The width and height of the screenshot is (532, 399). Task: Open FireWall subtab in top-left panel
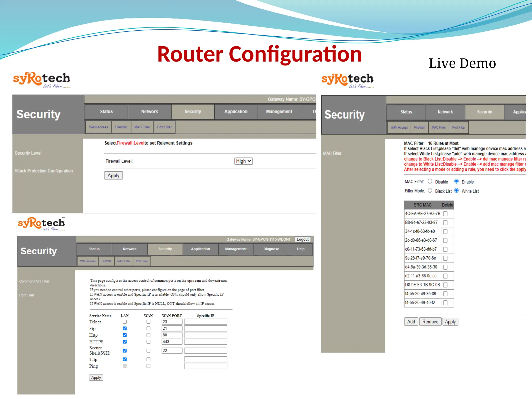(x=121, y=127)
